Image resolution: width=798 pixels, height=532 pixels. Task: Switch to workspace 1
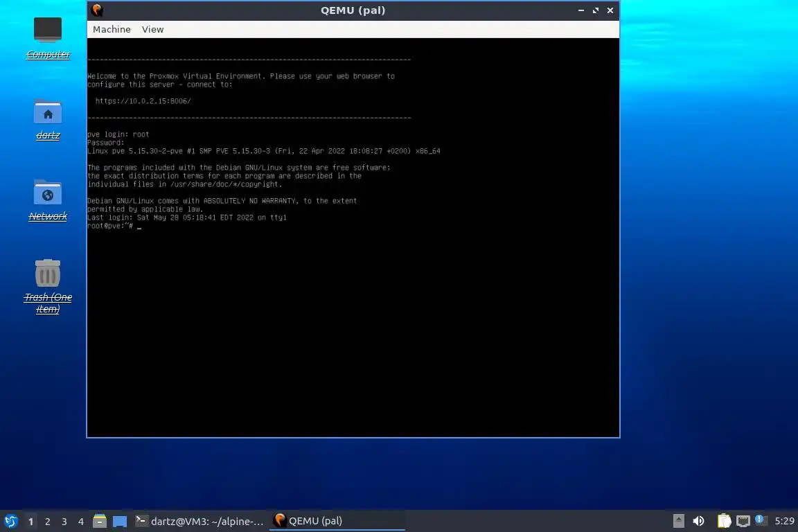30,522
